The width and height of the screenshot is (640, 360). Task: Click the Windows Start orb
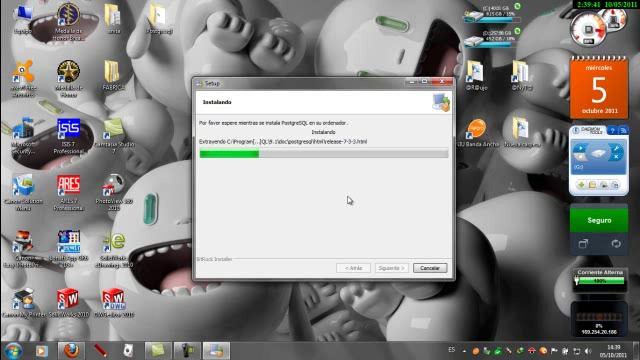[x=14, y=351]
